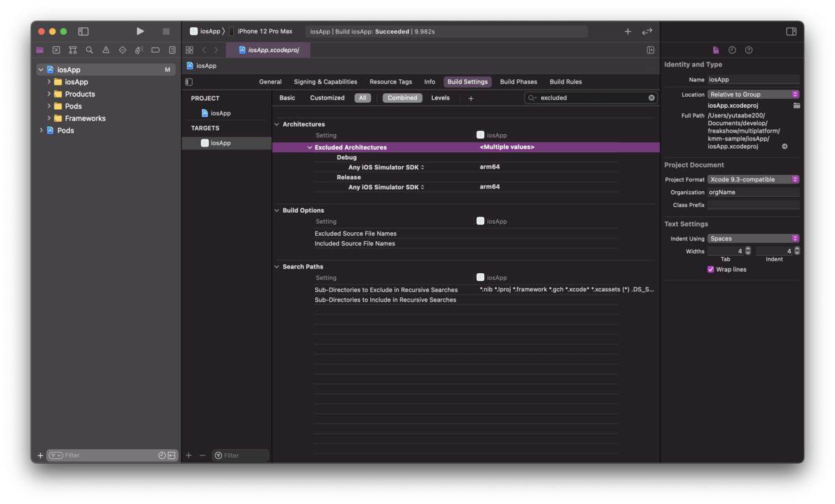The height and width of the screenshot is (504, 835).
Task: Open the Indent Using dropdown
Action: click(754, 238)
